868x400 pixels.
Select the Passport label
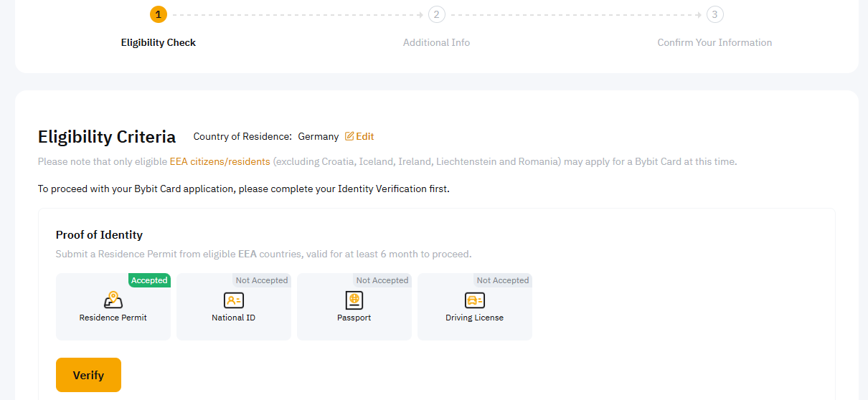click(354, 318)
